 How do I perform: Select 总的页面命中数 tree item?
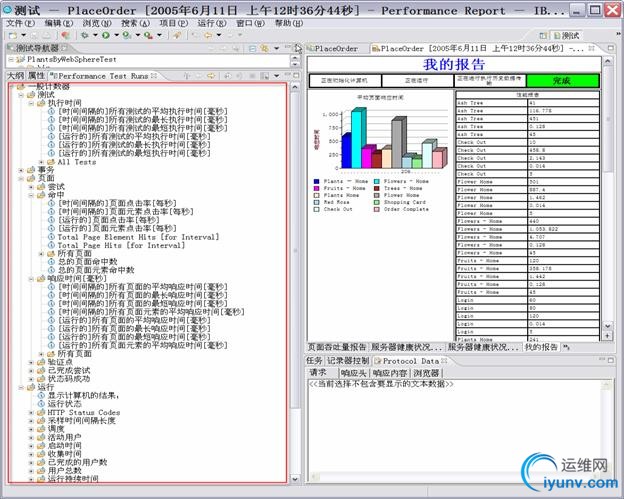(88, 262)
